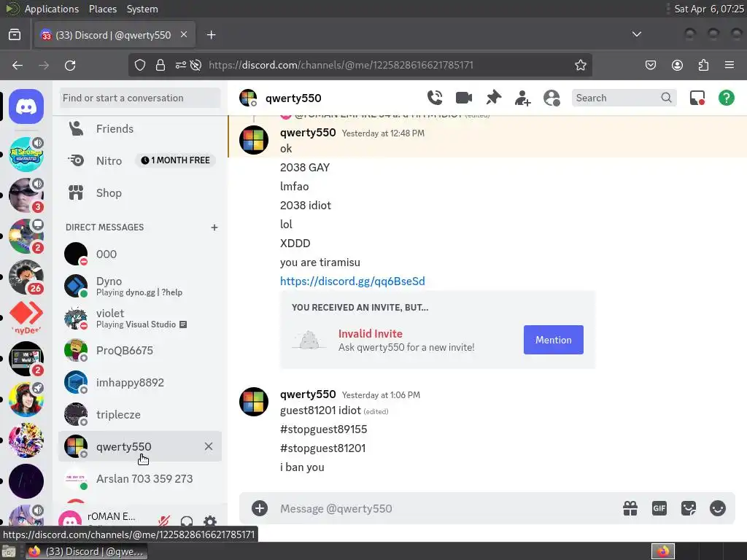Open the SpongeBob server icon
This screenshot has width=747, height=560.
(26, 155)
